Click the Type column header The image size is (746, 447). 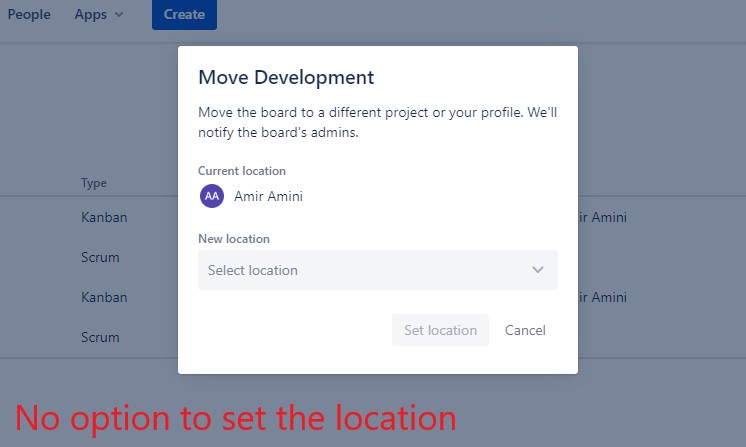pyautogui.click(x=94, y=183)
